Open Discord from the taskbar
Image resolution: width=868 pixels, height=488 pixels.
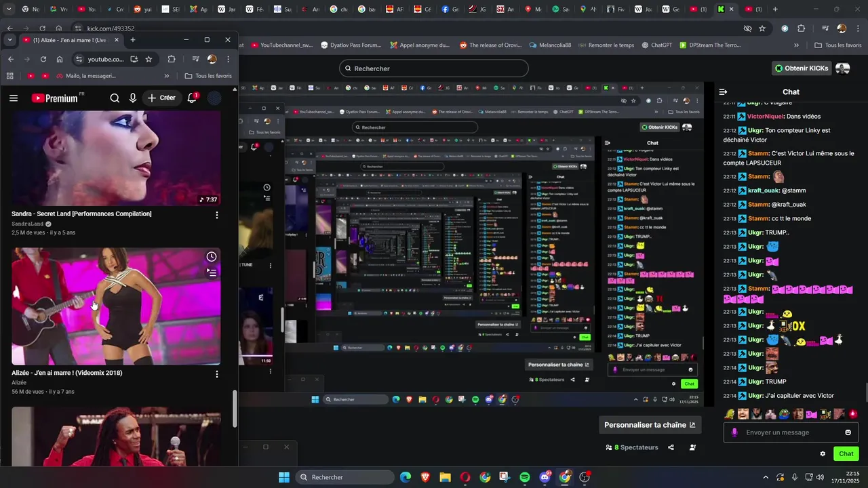click(x=545, y=477)
